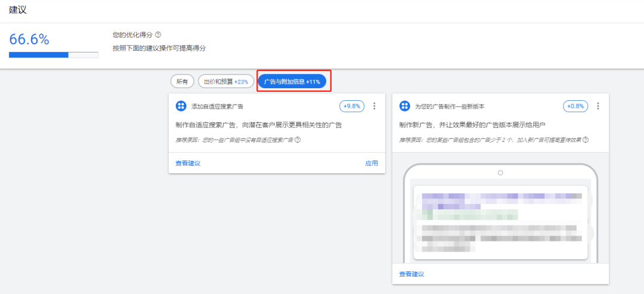Click the optimization score progress bar
Image resolution: width=644 pixels, height=294 pixels.
[x=54, y=55]
